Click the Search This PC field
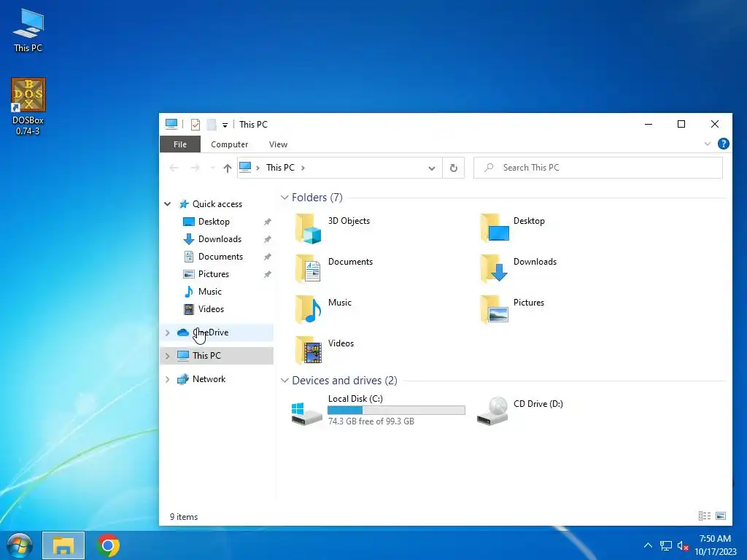 point(598,168)
